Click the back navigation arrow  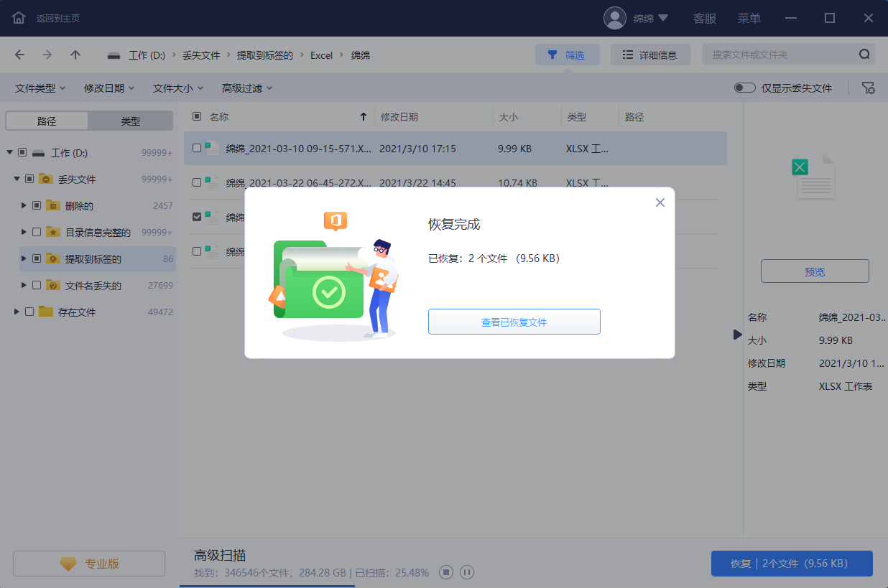(19, 55)
